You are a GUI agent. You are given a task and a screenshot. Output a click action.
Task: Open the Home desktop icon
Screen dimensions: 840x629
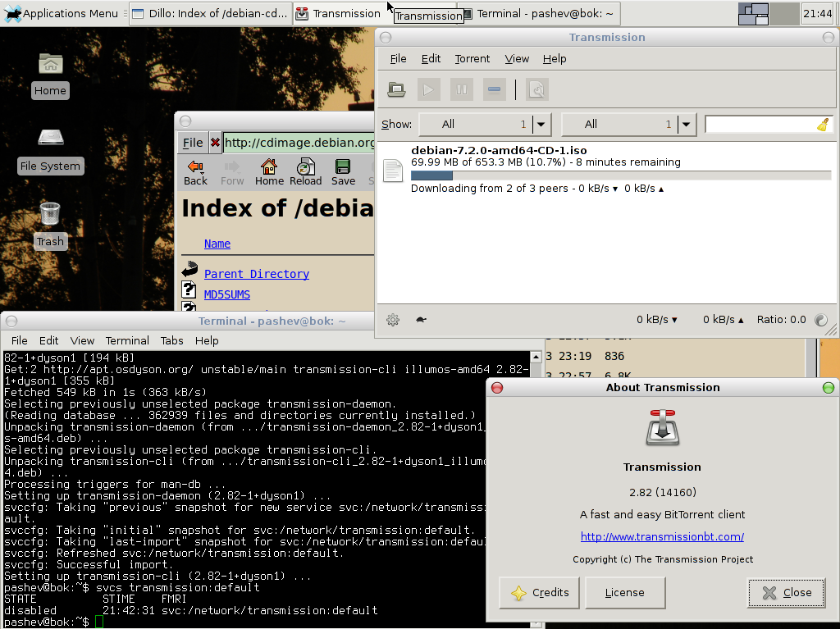coord(50,76)
